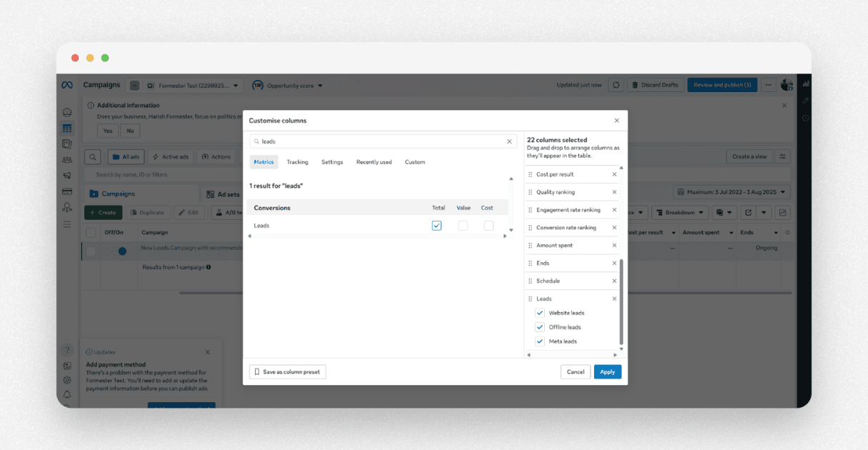The height and width of the screenshot is (450, 868).
Task: Open date range Maximum 3 Jul 2022 dropdown
Action: (x=731, y=192)
